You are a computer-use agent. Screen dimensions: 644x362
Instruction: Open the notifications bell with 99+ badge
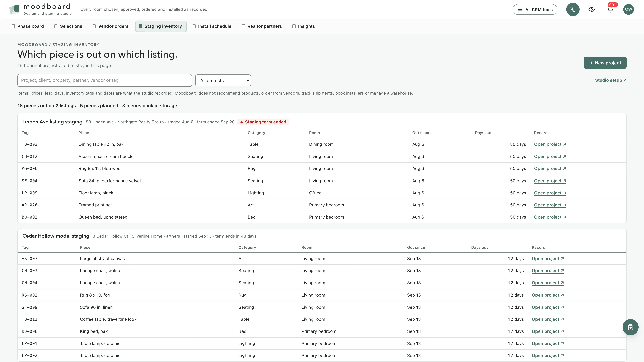(610, 10)
